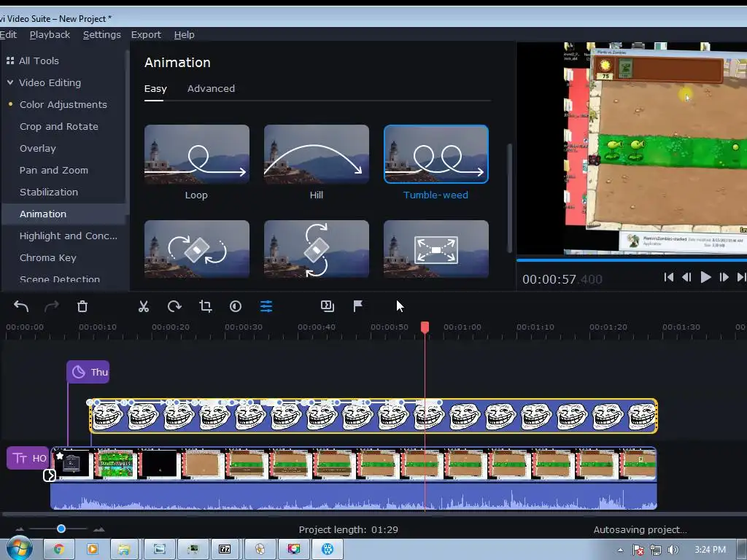747x560 pixels.
Task: Open the Export menu
Action: pyautogui.click(x=146, y=35)
